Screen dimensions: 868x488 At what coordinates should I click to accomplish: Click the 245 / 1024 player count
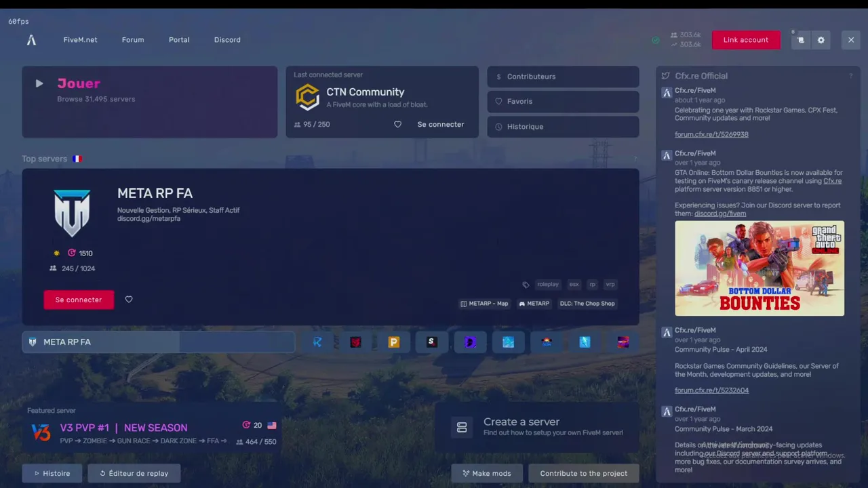pyautogui.click(x=72, y=268)
